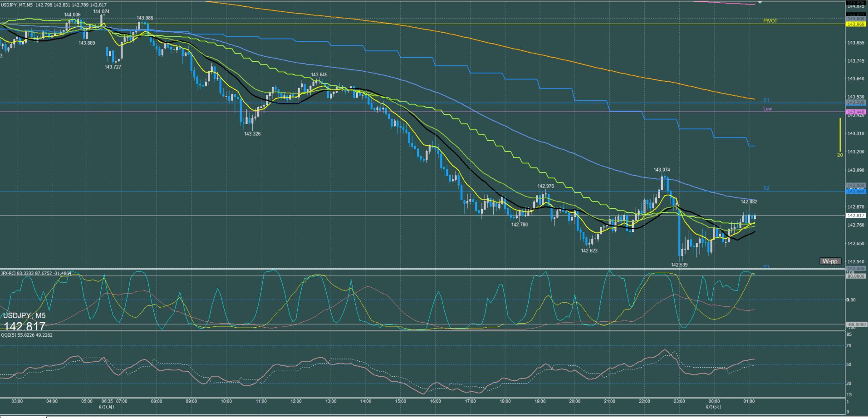Click the 142.539 low price label
Image resolution: width=868 pixels, height=418 pixels.
pyautogui.click(x=679, y=265)
